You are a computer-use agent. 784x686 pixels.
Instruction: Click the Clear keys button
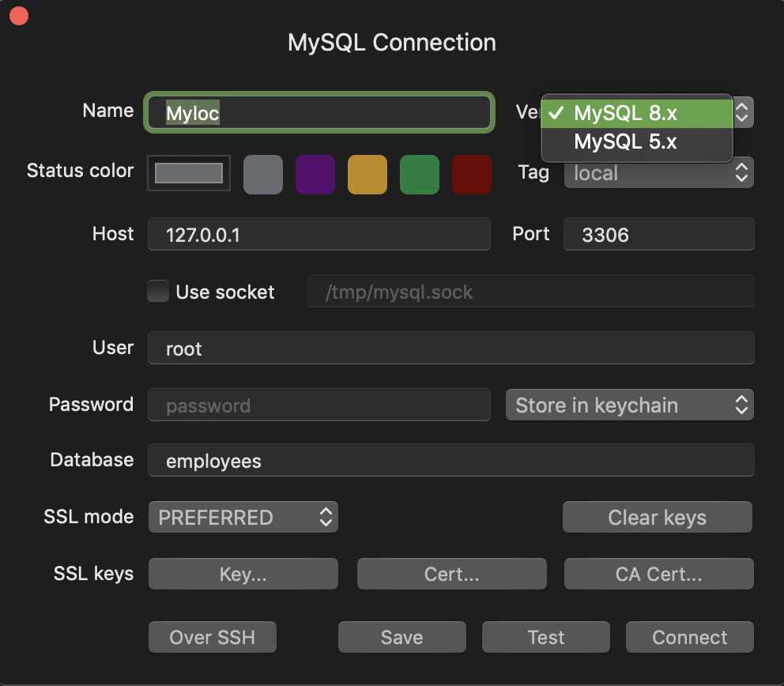click(x=657, y=517)
